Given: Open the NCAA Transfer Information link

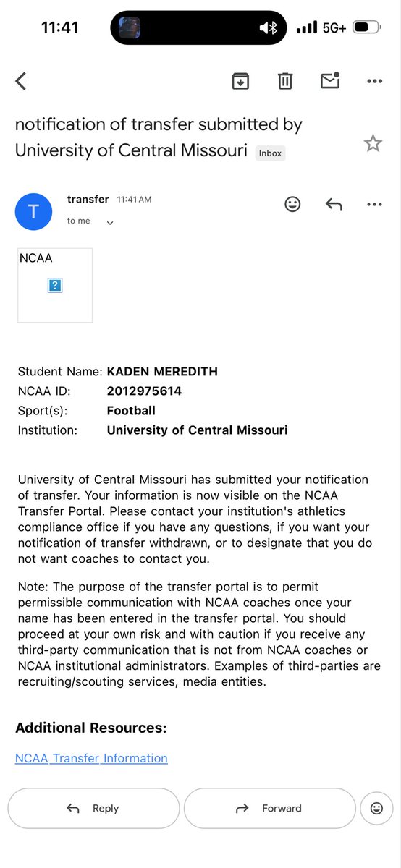Looking at the screenshot, I should (x=91, y=758).
